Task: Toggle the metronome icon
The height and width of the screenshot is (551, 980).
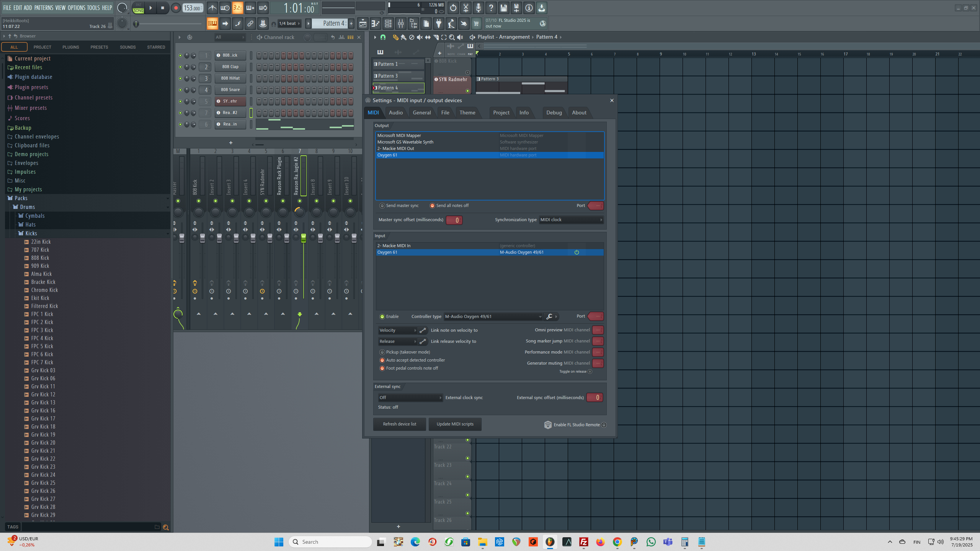Action: point(212,8)
